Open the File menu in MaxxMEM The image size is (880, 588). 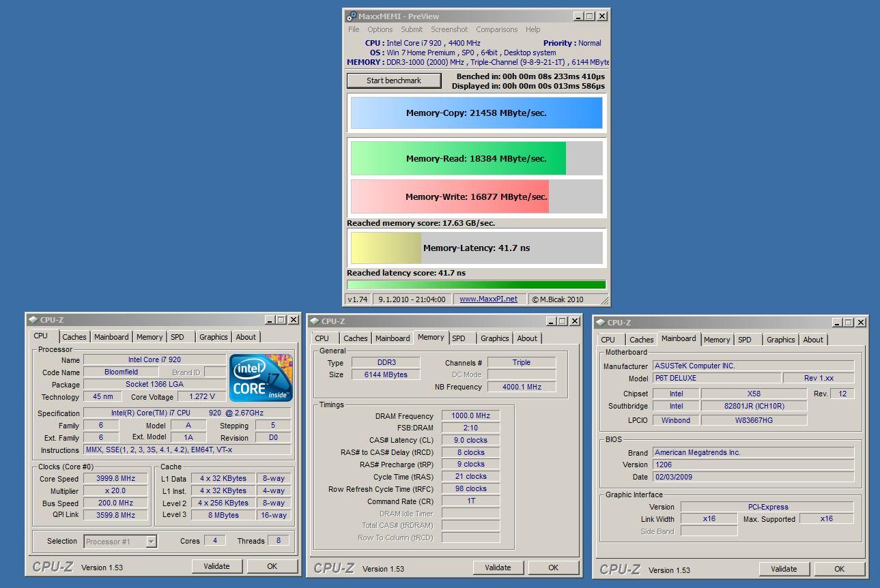tap(354, 29)
